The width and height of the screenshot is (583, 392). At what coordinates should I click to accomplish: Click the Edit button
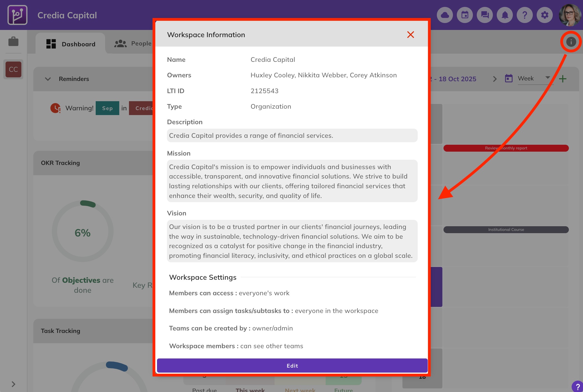coord(292,366)
